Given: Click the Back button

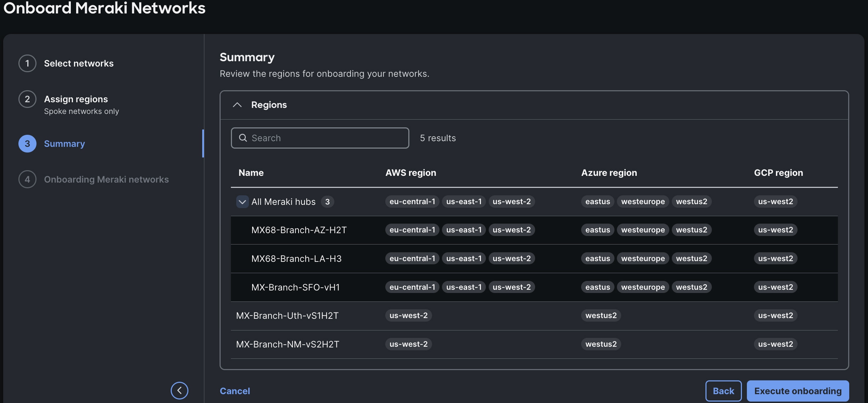Looking at the screenshot, I should point(724,391).
